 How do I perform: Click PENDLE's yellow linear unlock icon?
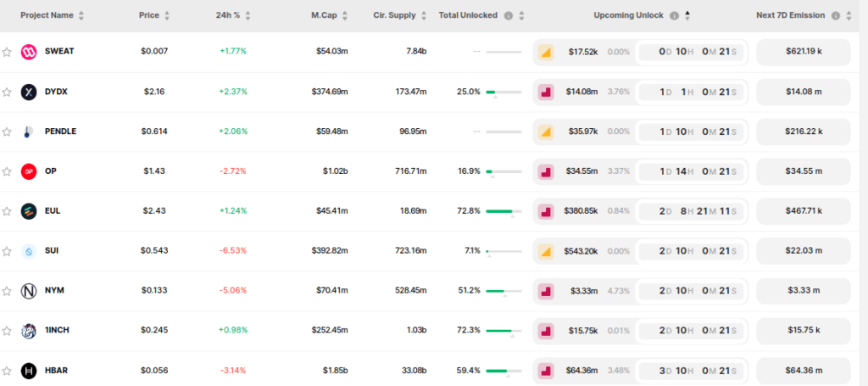(x=546, y=131)
